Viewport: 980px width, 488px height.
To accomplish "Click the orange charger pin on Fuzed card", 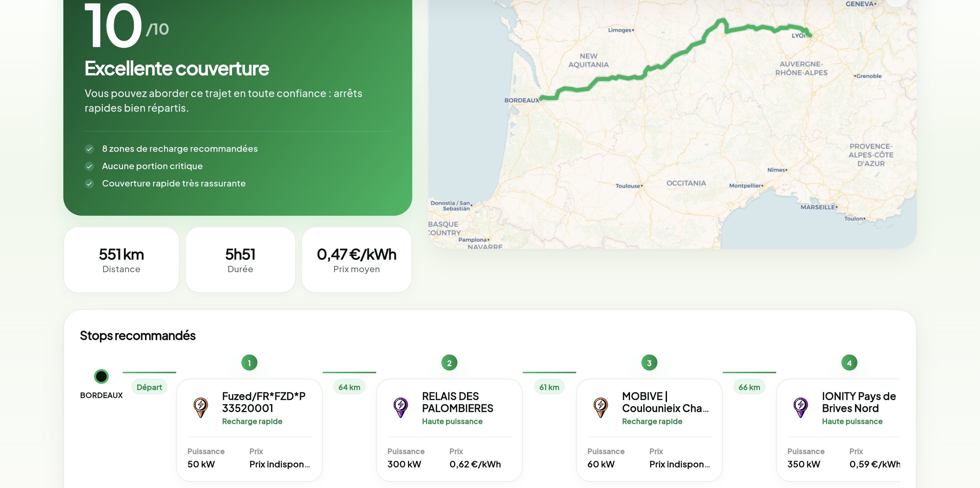I will tap(200, 407).
